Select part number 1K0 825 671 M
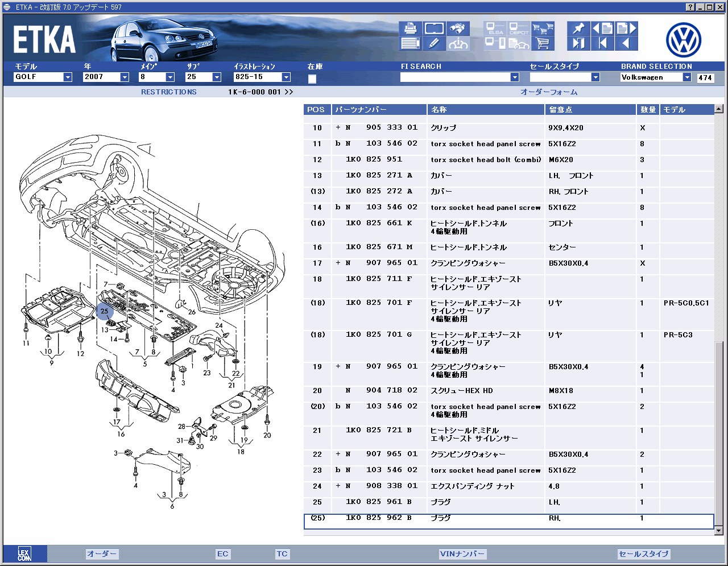The height and width of the screenshot is (566, 728). (379, 247)
